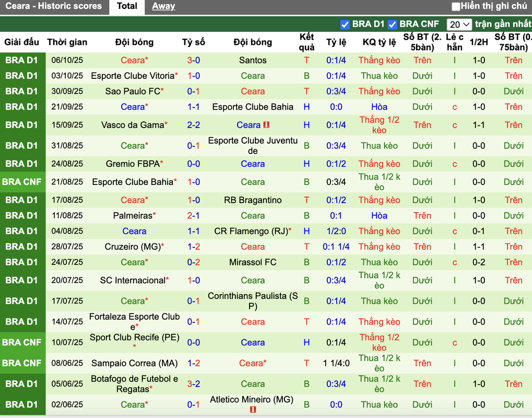Click the date 03/10/25
This screenshot has height=418, width=532.
(x=67, y=76)
